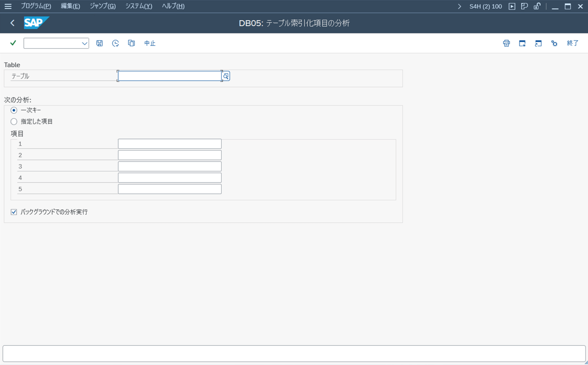Click the search help icon for テーブル field
Viewport: 588px width, 365px height.
tap(226, 76)
